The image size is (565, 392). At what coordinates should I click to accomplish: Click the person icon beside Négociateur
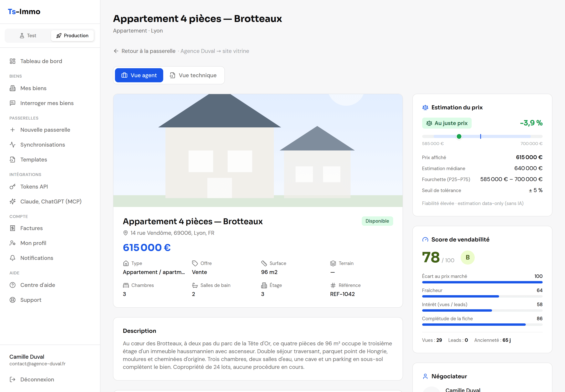[x=425, y=376]
